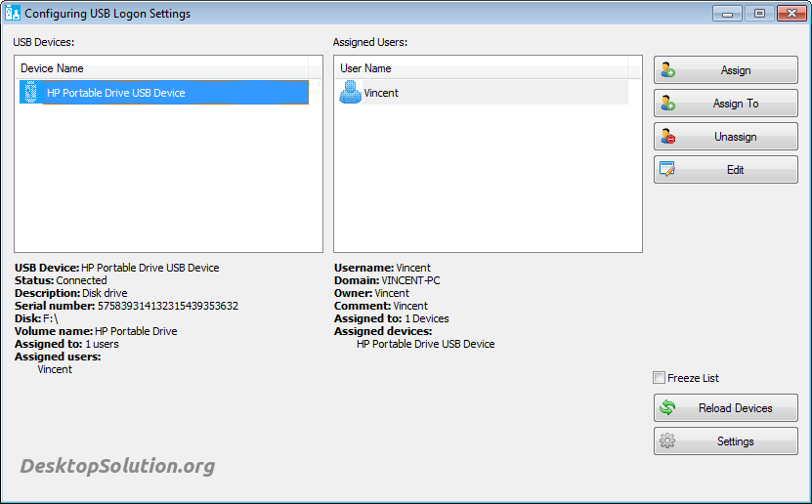The height and width of the screenshot is (504, 812).
Task: Select HP Portable Drive USB Device row
Action: (x=164, y=92)
